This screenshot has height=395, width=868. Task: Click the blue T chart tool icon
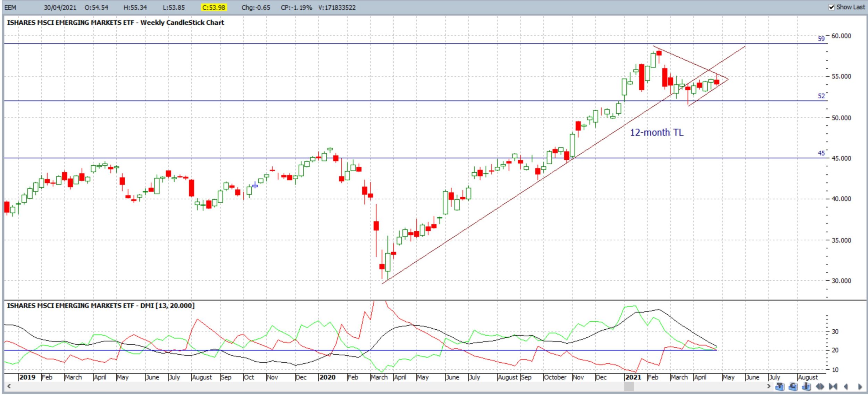780,386
